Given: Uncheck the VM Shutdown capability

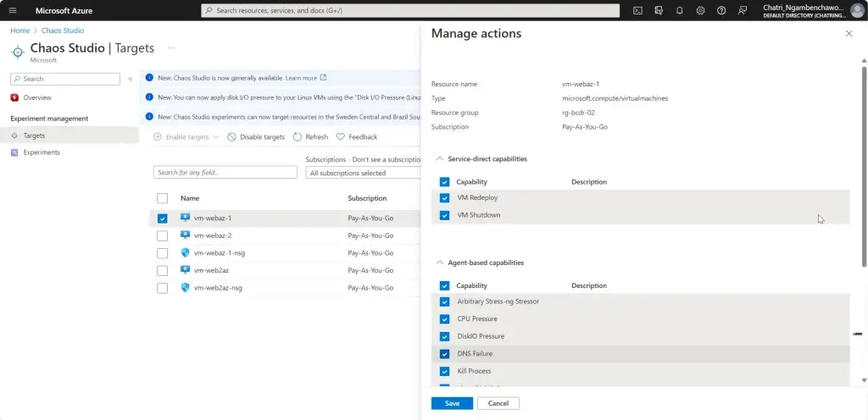Looking at the screenshot, I should click(x=444, y=216).
